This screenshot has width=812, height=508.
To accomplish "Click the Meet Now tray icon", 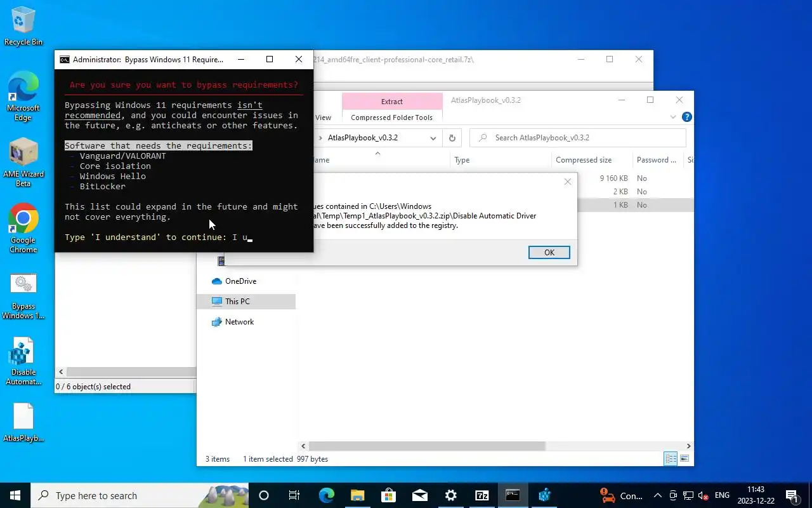I will pos(673,495).
